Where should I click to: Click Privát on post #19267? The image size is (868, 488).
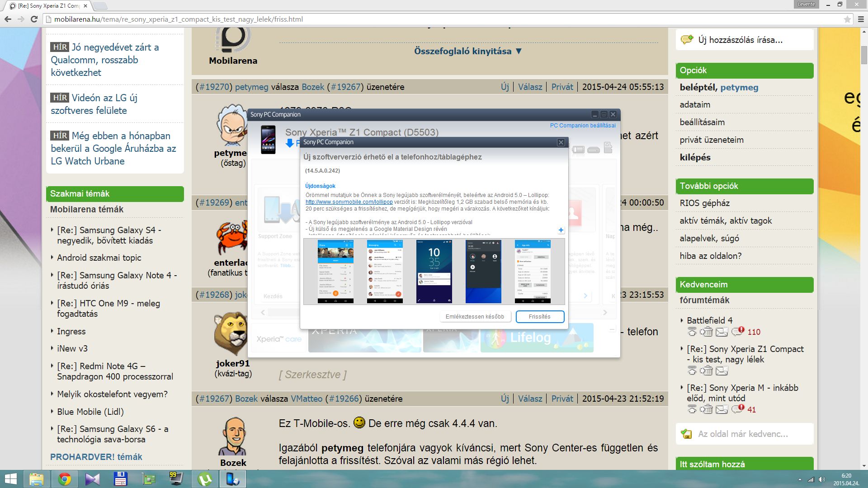coord(562,399)
